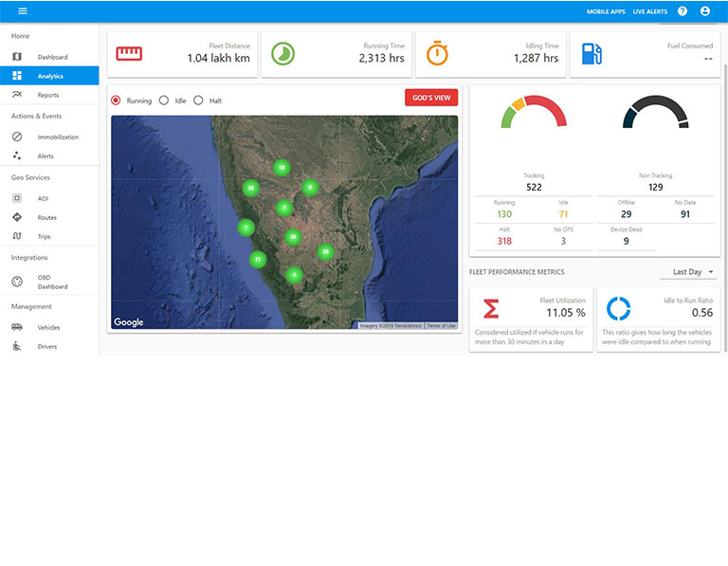728x566 pixels.
Task: Click the MOBILE APPS link
Action: click(605, 11)
